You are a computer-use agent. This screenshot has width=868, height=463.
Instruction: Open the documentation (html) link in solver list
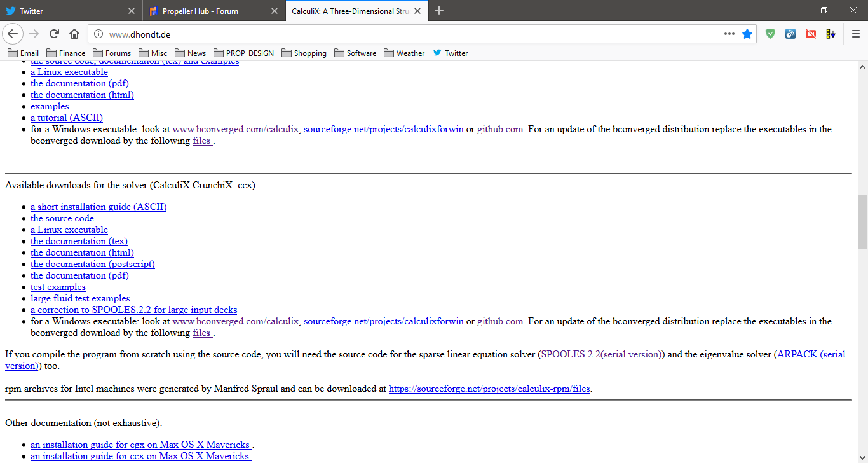[82, 252]
